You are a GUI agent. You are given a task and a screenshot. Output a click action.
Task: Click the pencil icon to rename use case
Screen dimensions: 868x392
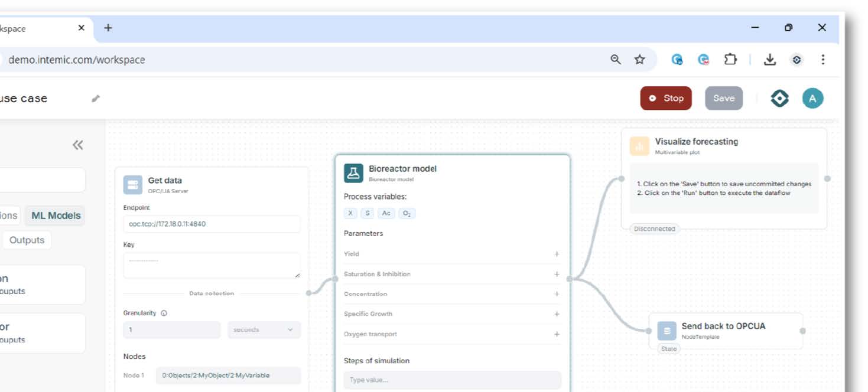pyautogui.click(x=96, y=99)
